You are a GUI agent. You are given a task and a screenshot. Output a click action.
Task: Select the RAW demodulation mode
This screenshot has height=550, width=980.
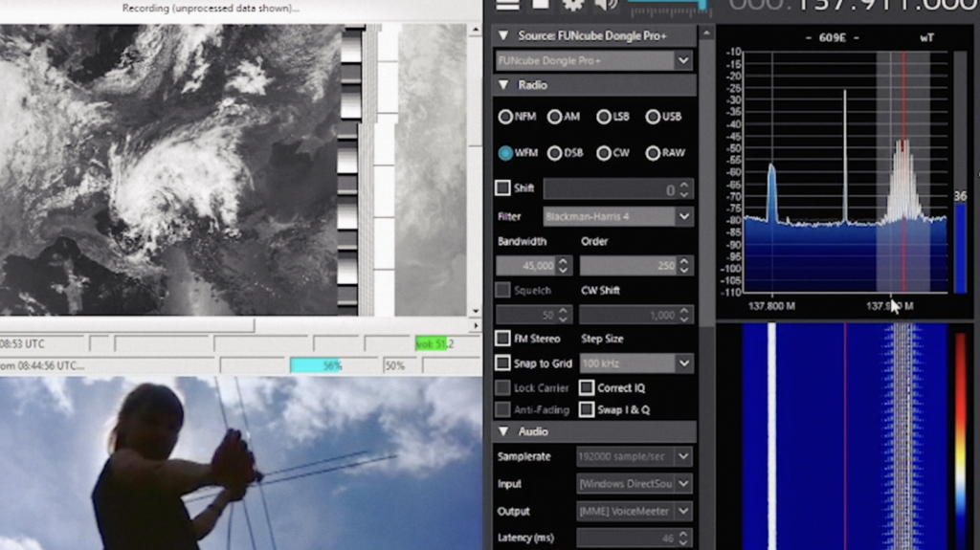point(653,153)
